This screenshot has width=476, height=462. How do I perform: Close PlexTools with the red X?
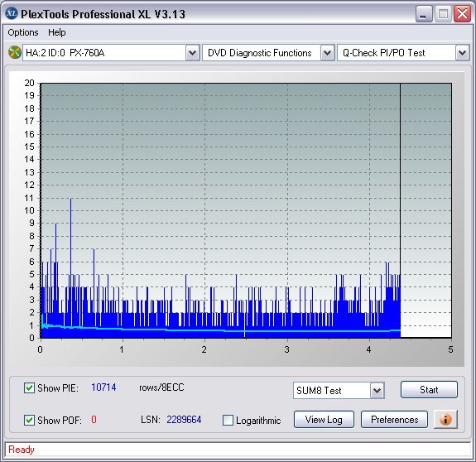[462, 13]
